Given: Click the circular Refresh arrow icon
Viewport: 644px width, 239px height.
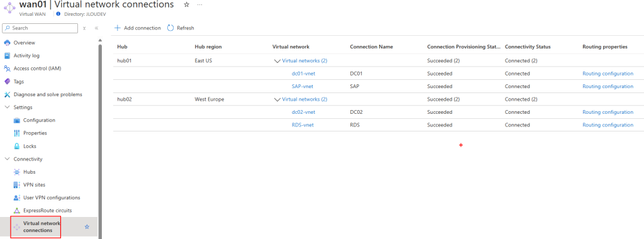Looking at the screenshot, I should pyautogui.click(x=170, y=28).
